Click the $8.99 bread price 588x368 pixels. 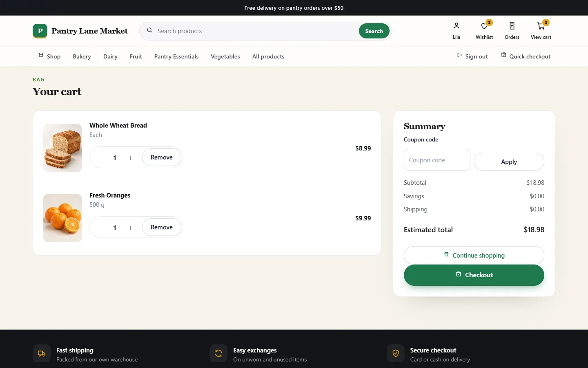pos(363,148)
